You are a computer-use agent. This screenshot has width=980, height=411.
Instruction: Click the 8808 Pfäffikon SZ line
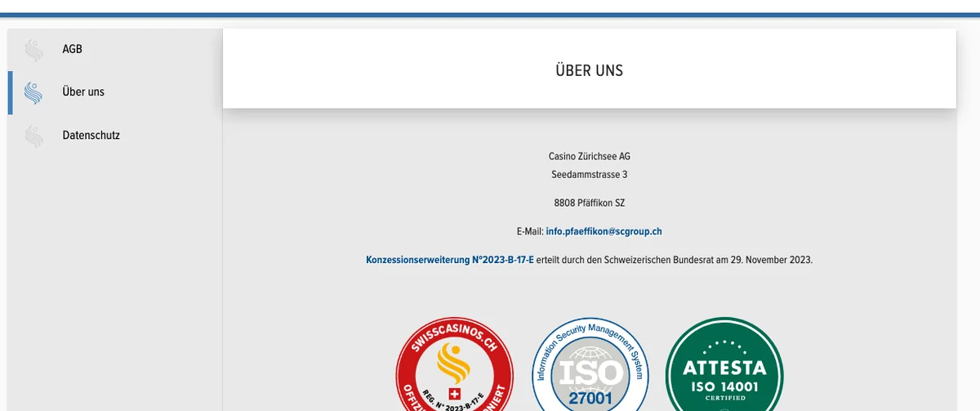coord(589,203)
